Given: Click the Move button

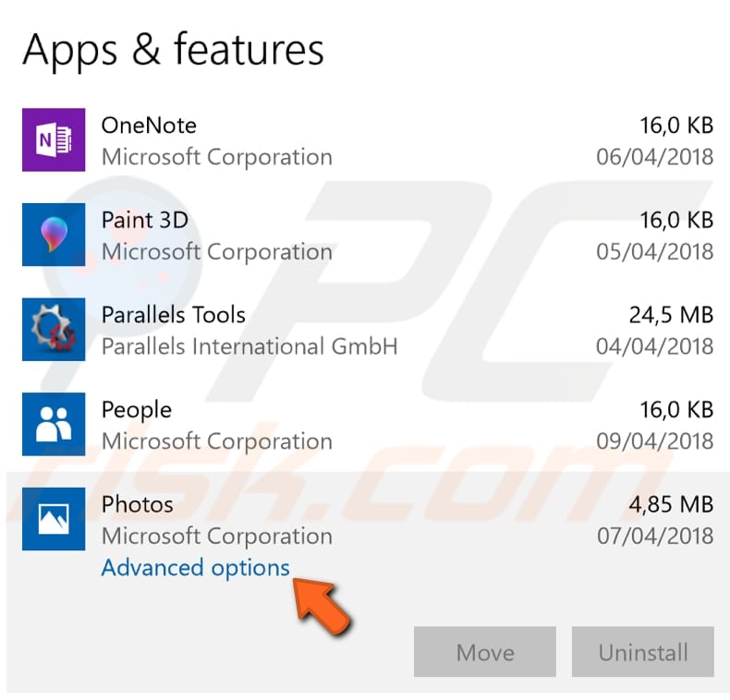Looking at the screenshot, I should 484,652.
